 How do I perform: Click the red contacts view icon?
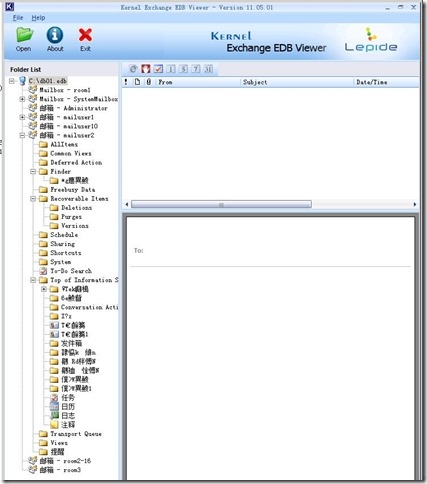point(146,69)
